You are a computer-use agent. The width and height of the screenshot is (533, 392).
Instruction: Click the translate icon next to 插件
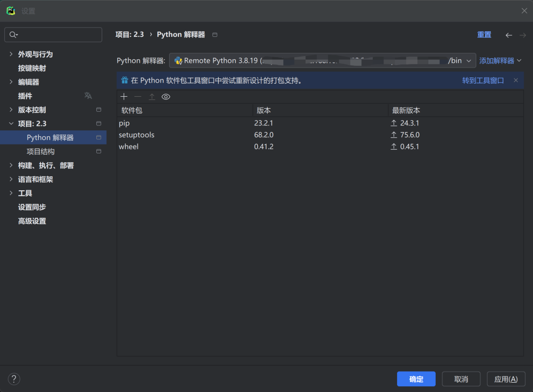point(88,96)
